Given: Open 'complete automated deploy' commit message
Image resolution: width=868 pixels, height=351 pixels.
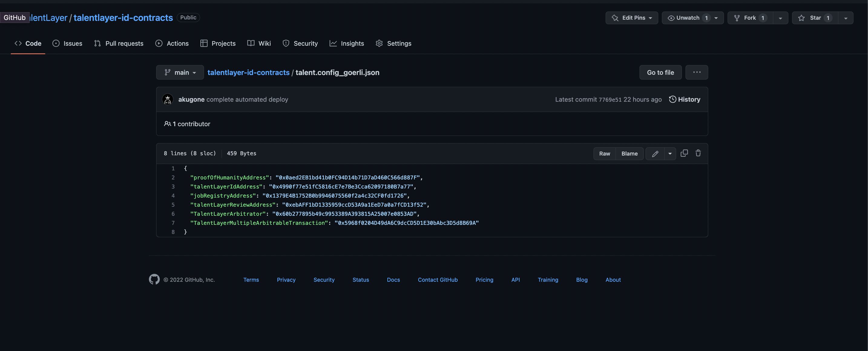Looking at the screenshot, I should (247, 99).
